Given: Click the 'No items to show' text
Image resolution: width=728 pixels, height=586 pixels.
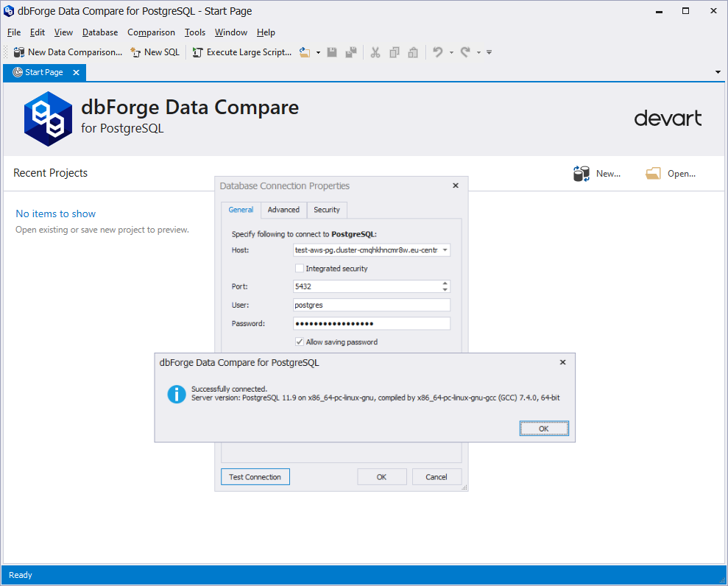Looking at the screenshot, I should coord(56,213).
